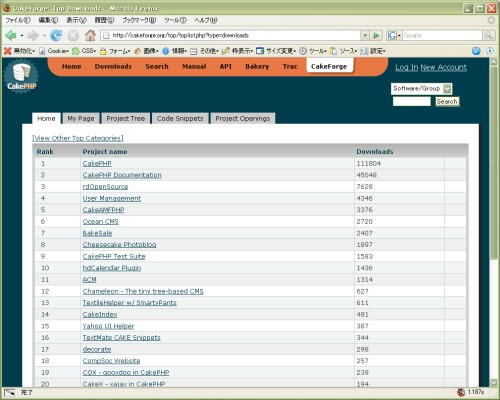
Task: Open the Software/Group dropdown
Action: click(422, 89)
